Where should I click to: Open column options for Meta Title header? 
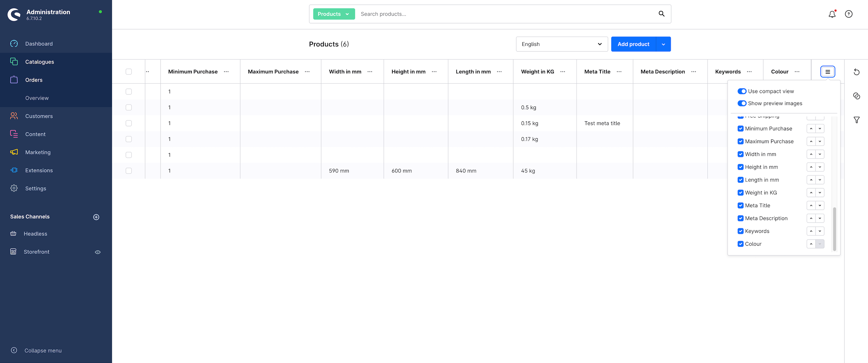619,72
